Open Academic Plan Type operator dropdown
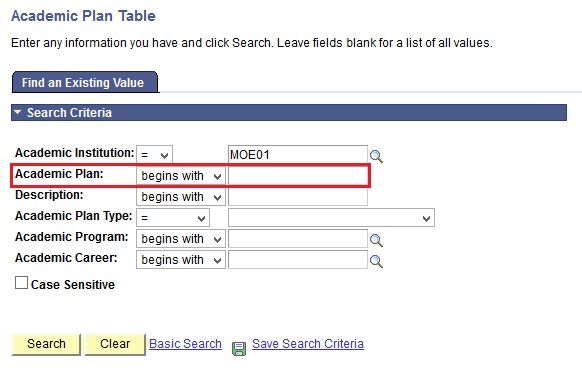The image size is (582, 371). click(x=173, y=218)
